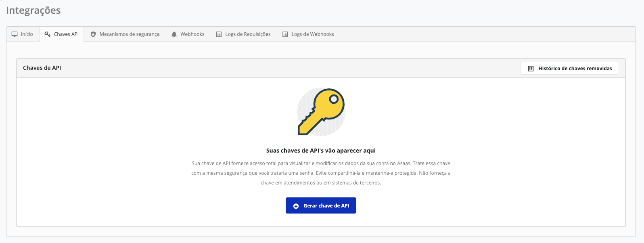
Task: Click the Integrações page heading
Action: pyautogui.click(x=33, y=10)
